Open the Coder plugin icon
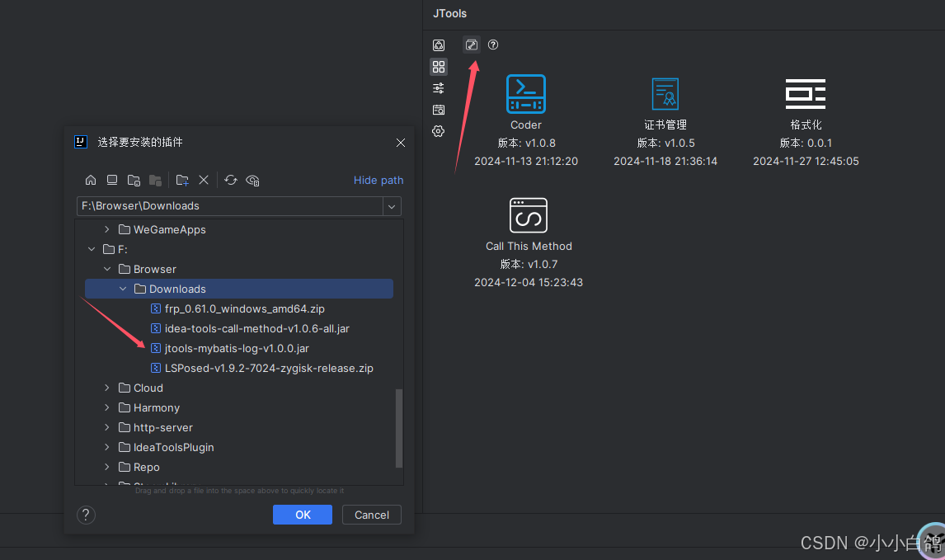Viewport: 945px width, 560px height. point(526,94)
